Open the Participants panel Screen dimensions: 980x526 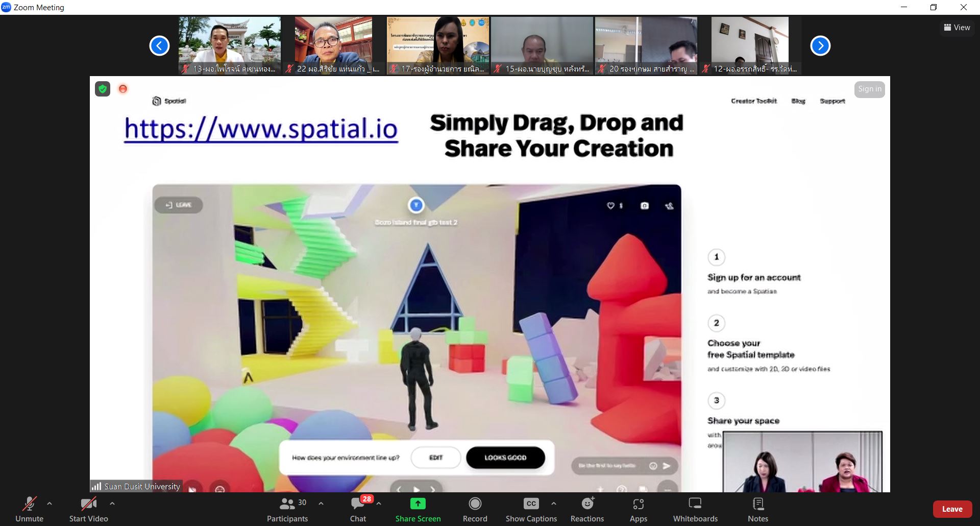[x=287, y=509]
